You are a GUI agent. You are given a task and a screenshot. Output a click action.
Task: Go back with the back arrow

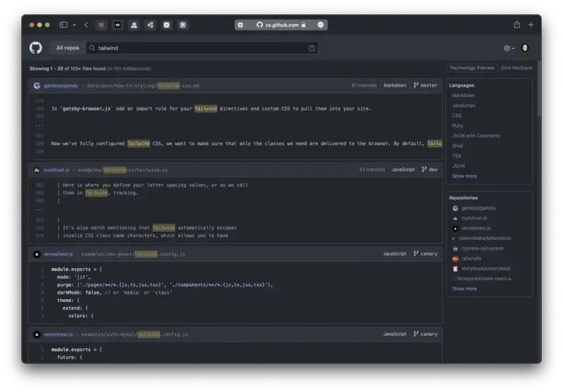point(86,25)
